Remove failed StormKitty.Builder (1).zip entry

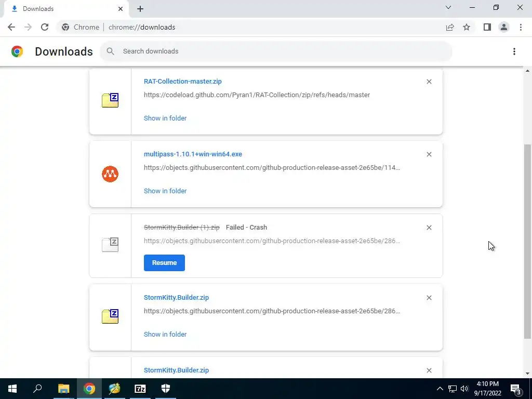[429, 228]
